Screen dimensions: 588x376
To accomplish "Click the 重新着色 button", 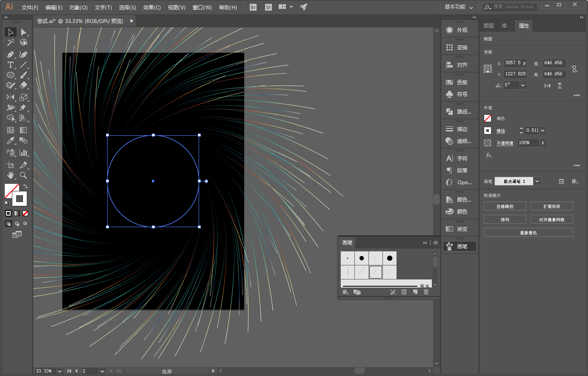I will click(528, 233).
